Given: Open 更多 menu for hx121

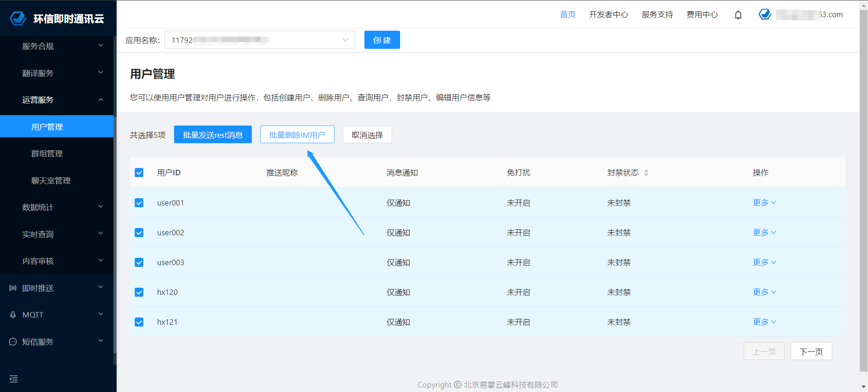Looking at the screenshot, I should pyautogui.click(x=764, y=322).
